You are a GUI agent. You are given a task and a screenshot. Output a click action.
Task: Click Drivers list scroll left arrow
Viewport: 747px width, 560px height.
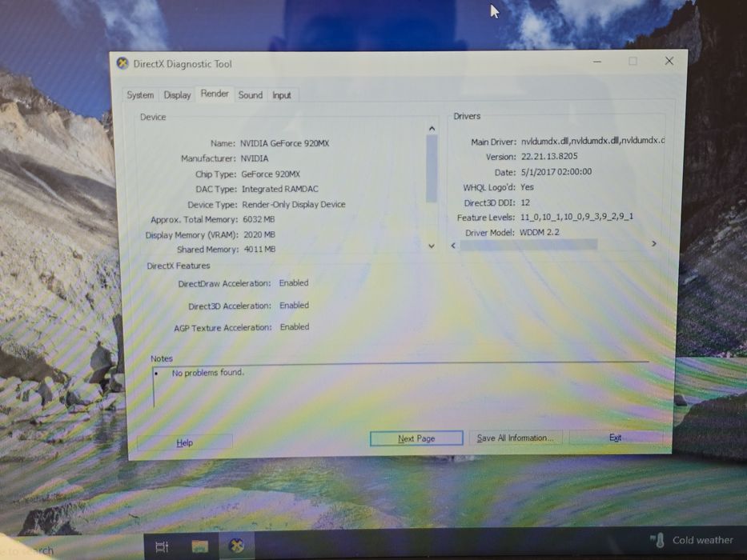tap(453, 246)
